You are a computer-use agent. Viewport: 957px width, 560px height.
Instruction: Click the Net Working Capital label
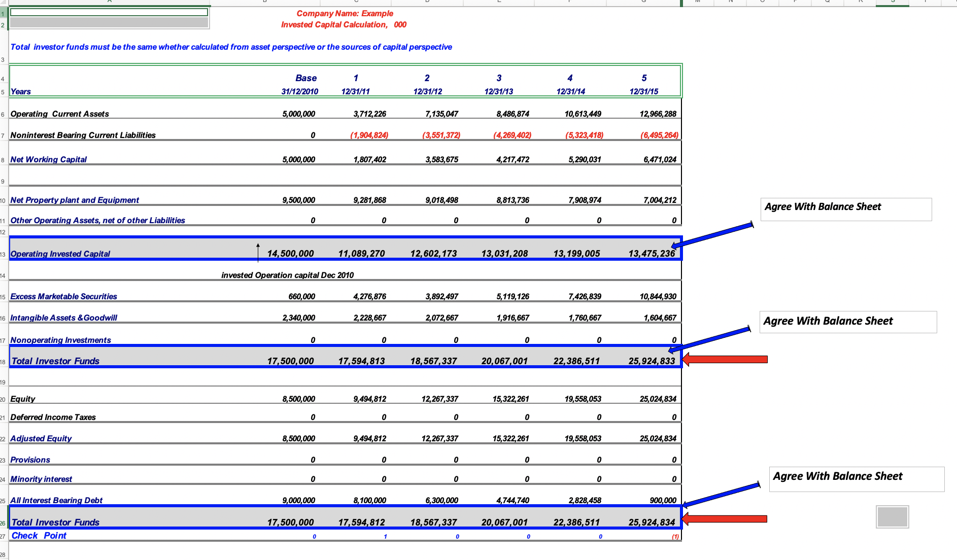(x=48, y=159)
